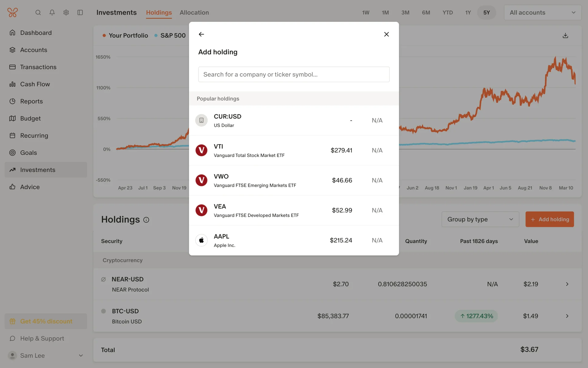Select the AAPL Apple logo icon
The width and height of the screenshot is (588, 368).
202,240
